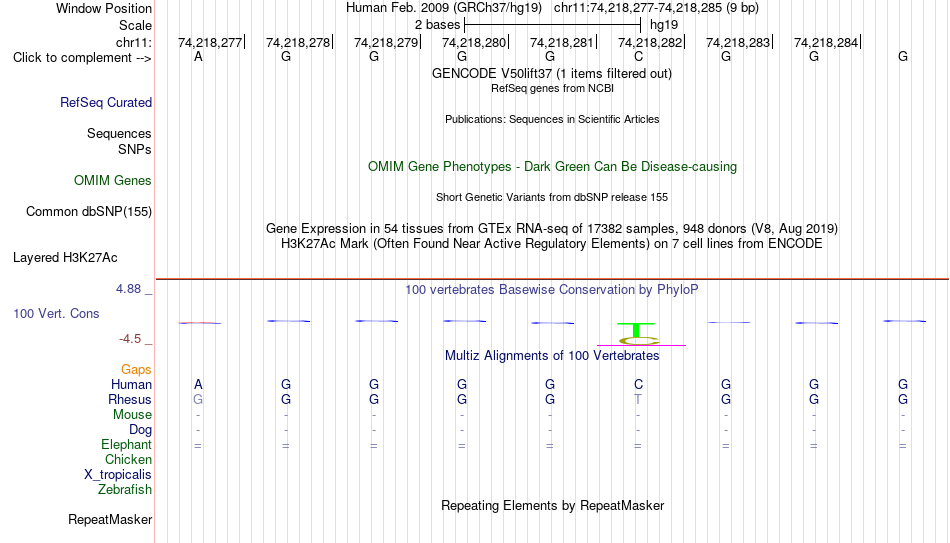This screenshot has width=950, height=543.
Task: Click base C in the reference sequence row
Action: coord(638,57)
